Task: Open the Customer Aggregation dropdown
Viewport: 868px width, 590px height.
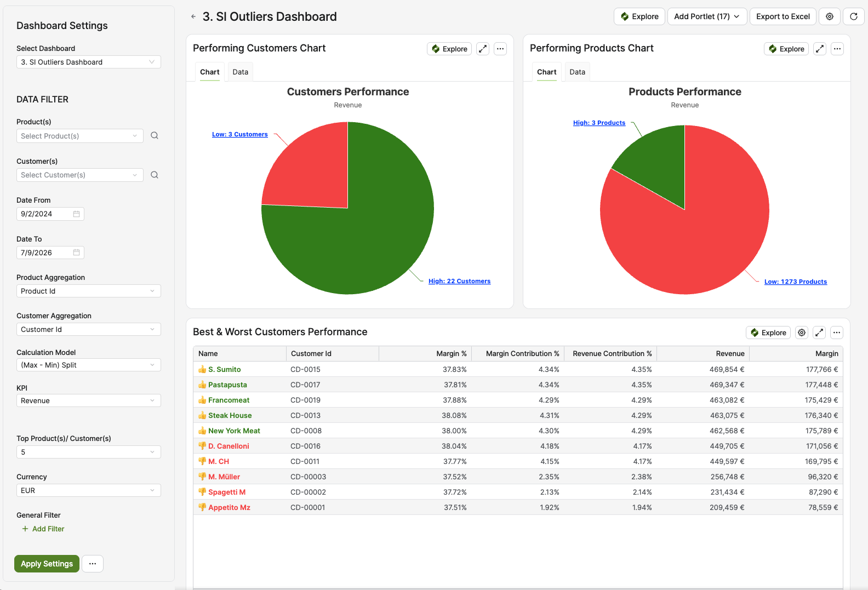Action: (x=89, y=329)
